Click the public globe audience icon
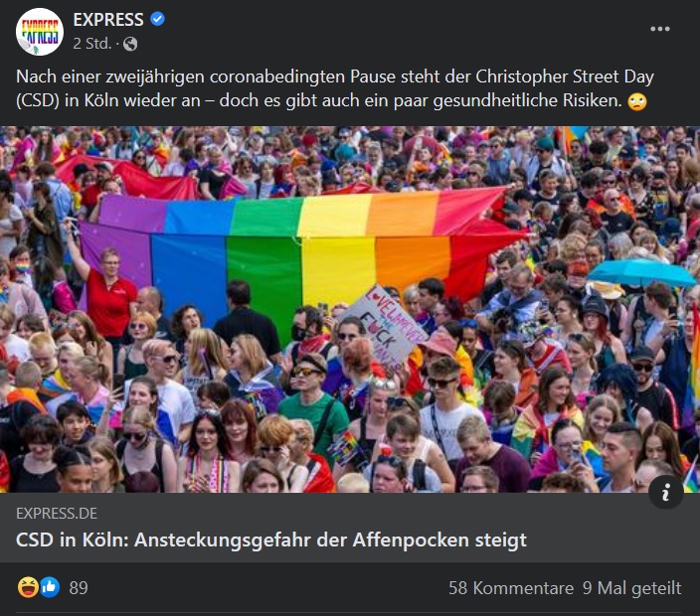 [x=130, y=44]
